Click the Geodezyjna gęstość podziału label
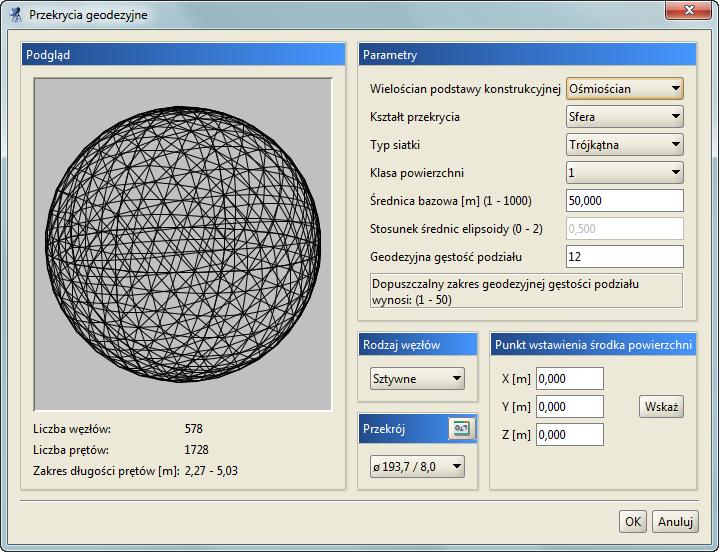The width and height of the screenshot is (719, 552). pyautogui.click(x=446, y=257)
